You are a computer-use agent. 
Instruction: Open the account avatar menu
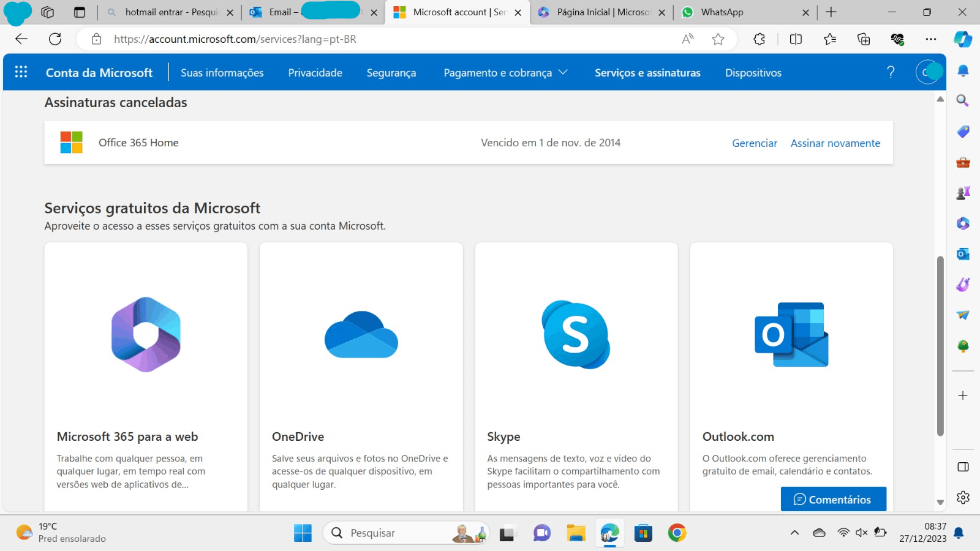[929, 72]
